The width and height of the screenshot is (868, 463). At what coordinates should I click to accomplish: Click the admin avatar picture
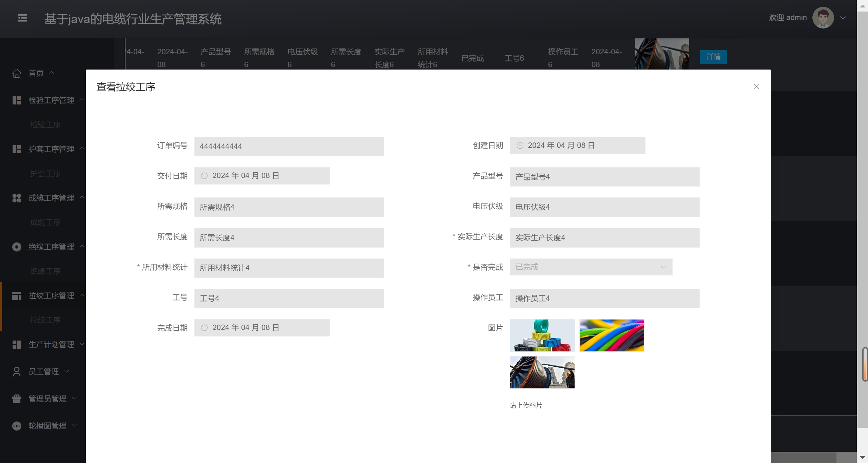[x=823, y=18]
